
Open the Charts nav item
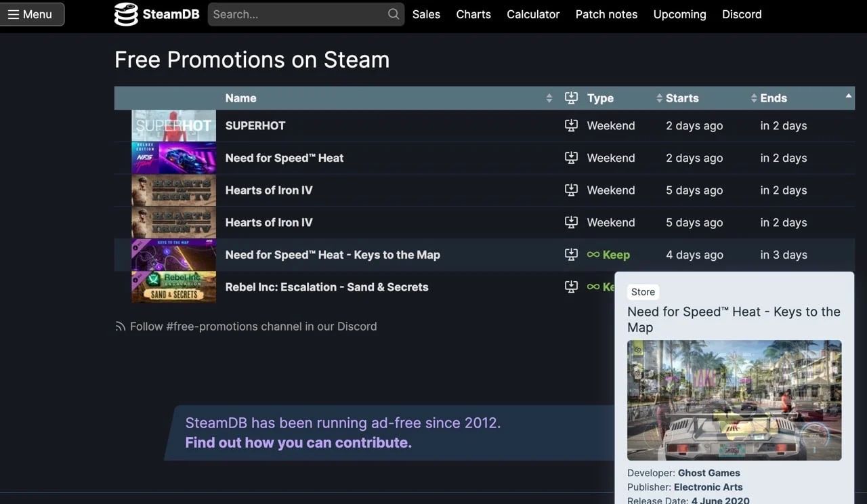click(x=473, y=14)
